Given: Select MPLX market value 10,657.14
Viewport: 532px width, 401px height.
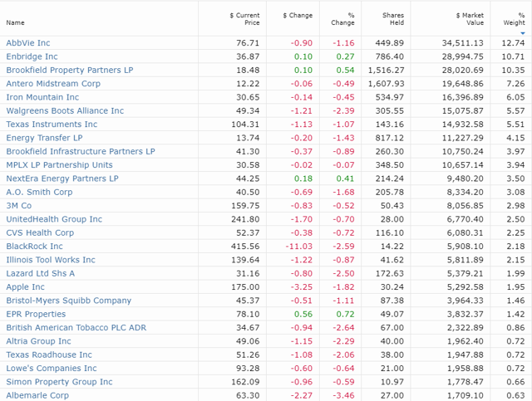Looking at the screenshot, I should coord(463,165).
